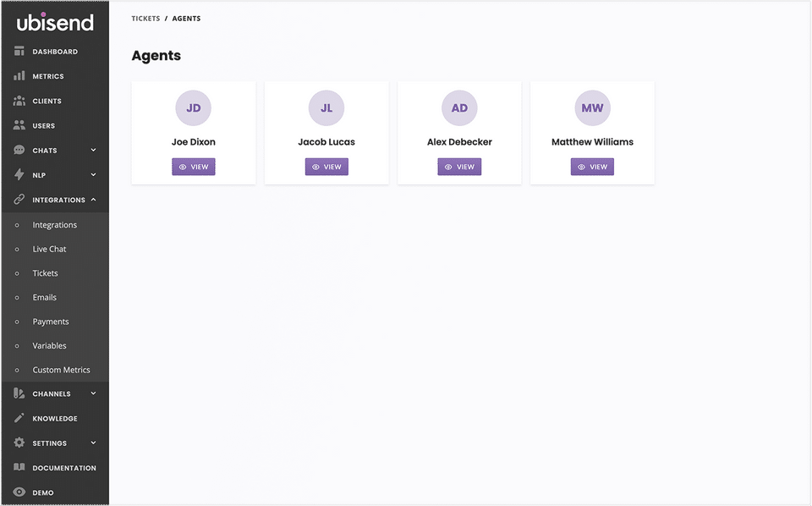The height and width of the screenshot is (506, 812).
Task: Click Alex Debecker's AD avatar
Action: [x=459, y=108]
